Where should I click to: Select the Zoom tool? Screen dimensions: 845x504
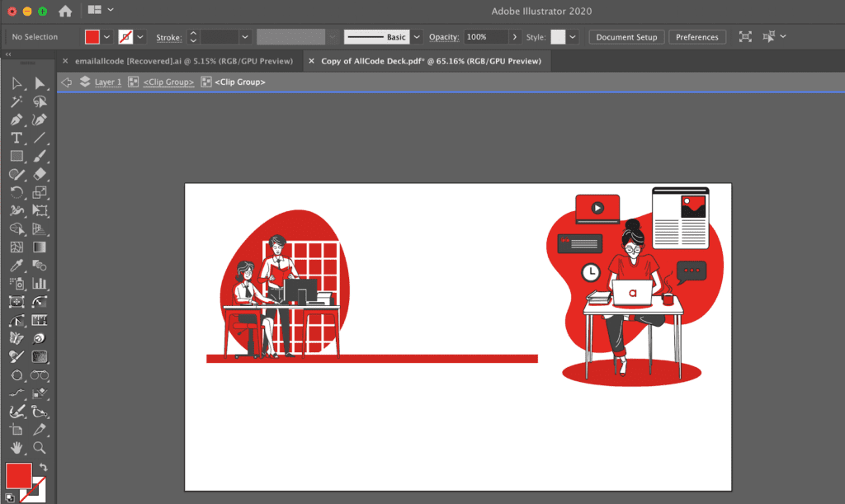[40, 448]
